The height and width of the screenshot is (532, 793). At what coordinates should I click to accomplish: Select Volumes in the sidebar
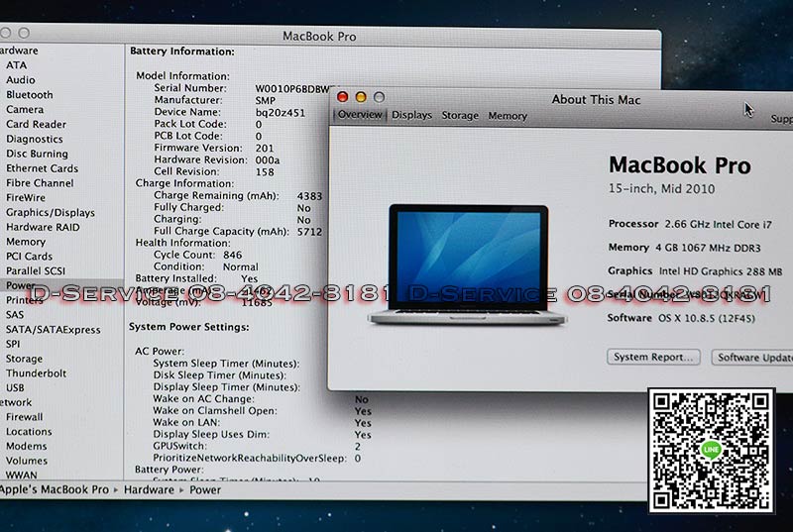pyautogui.click(x=27, y=461)
